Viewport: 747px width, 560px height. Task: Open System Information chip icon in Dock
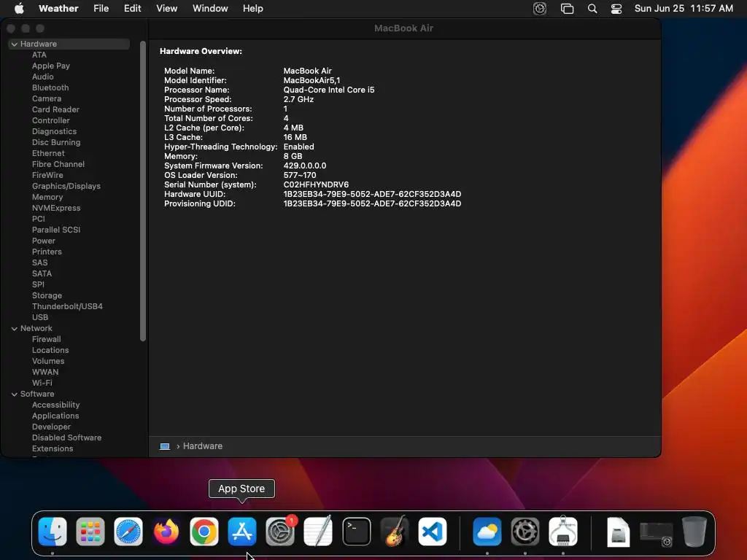(x=563, y=532)
